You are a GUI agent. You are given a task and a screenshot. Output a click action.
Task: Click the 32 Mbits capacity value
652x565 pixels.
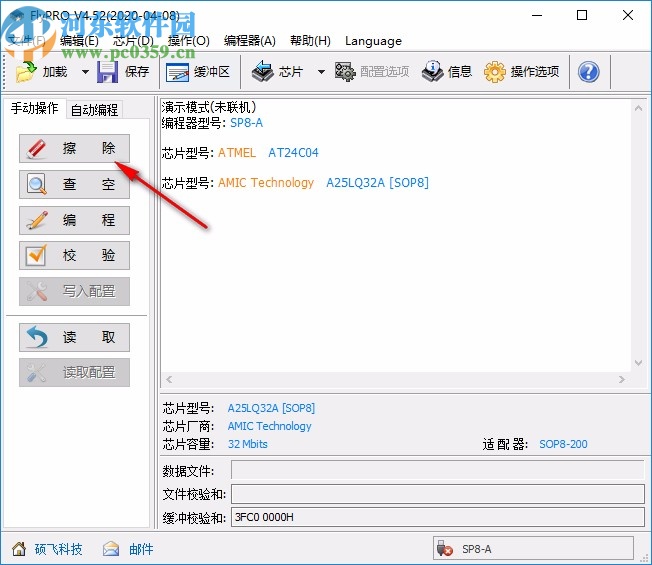247,444
